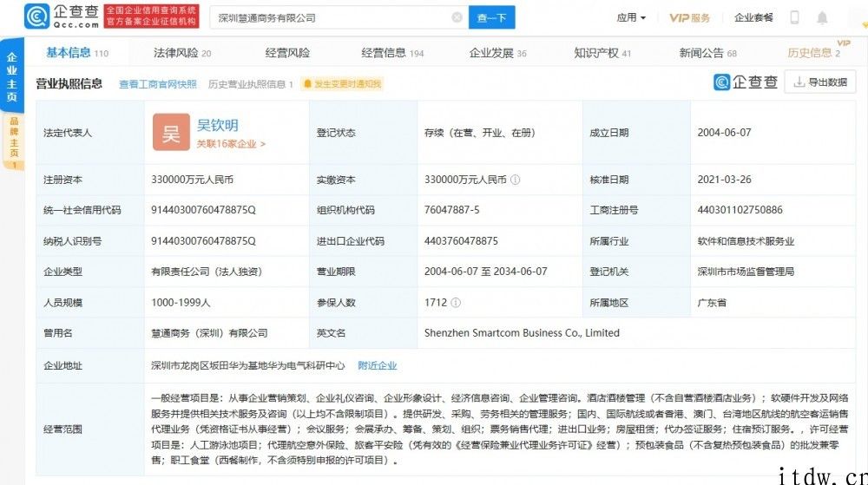
Task: Click the info icon beside 参保人数 1712
Action: [456, 303]
